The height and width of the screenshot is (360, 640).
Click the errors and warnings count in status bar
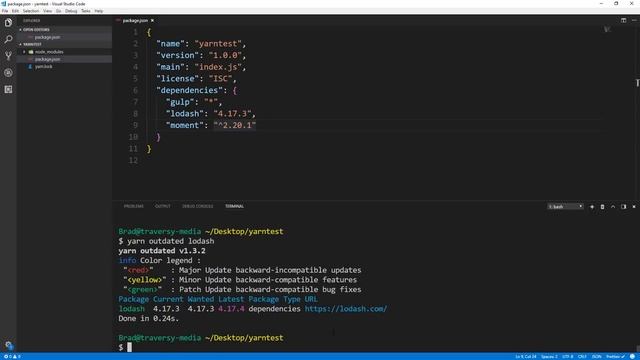(x=12, y=357)
